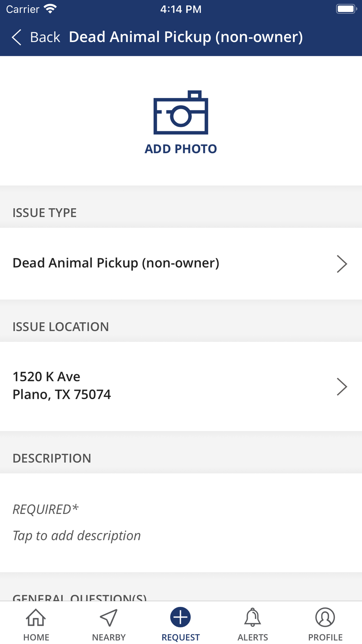Image resolution: width=362 pixels, height=644 pixels.
Task: Click the ADD PHOTO text link
Action: [x=181, y=149]
